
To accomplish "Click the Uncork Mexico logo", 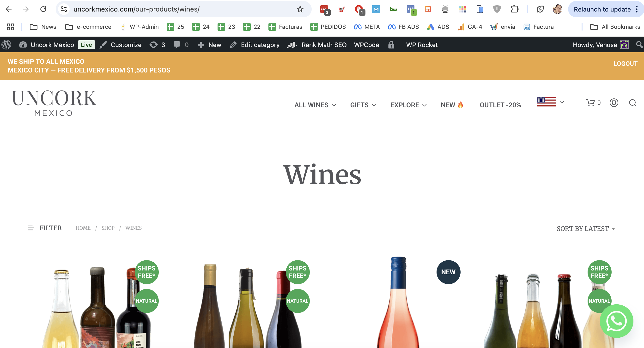I will (54, 103).
